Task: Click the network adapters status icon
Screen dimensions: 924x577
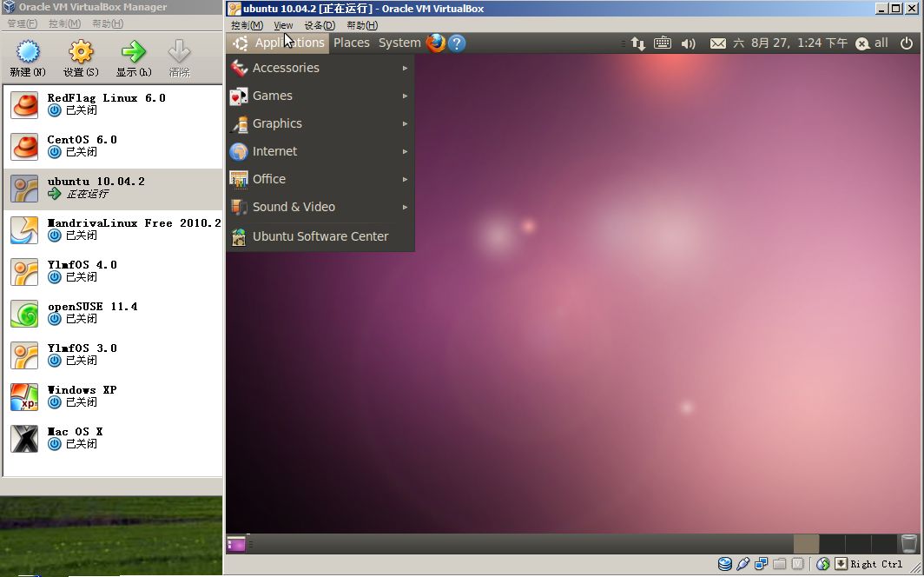Action: (x=762, y=564)
